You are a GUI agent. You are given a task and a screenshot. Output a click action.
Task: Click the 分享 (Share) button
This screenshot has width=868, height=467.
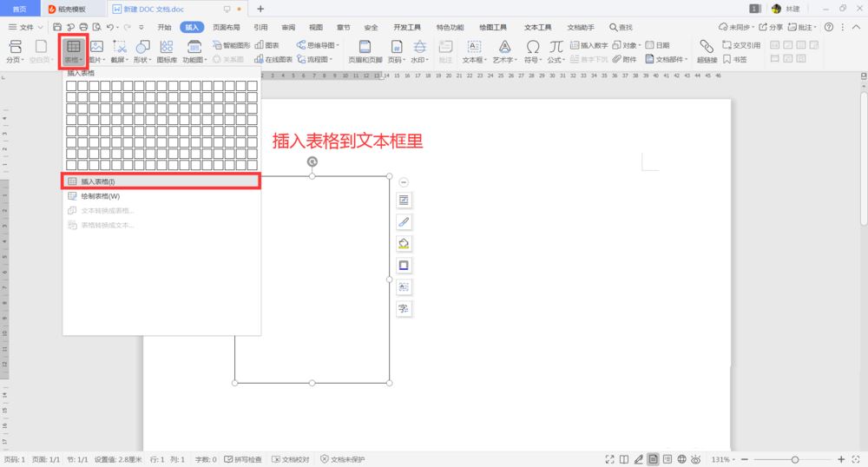click(771, 27)
